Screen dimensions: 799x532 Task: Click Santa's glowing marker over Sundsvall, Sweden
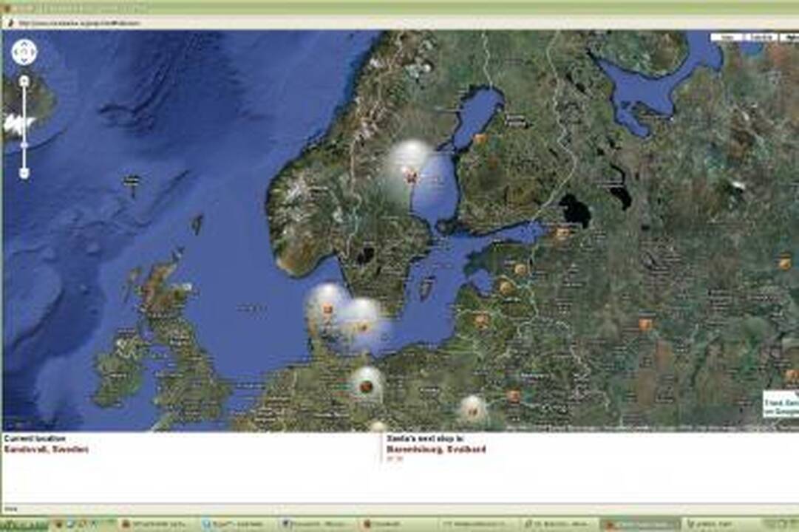click(411, 177)
